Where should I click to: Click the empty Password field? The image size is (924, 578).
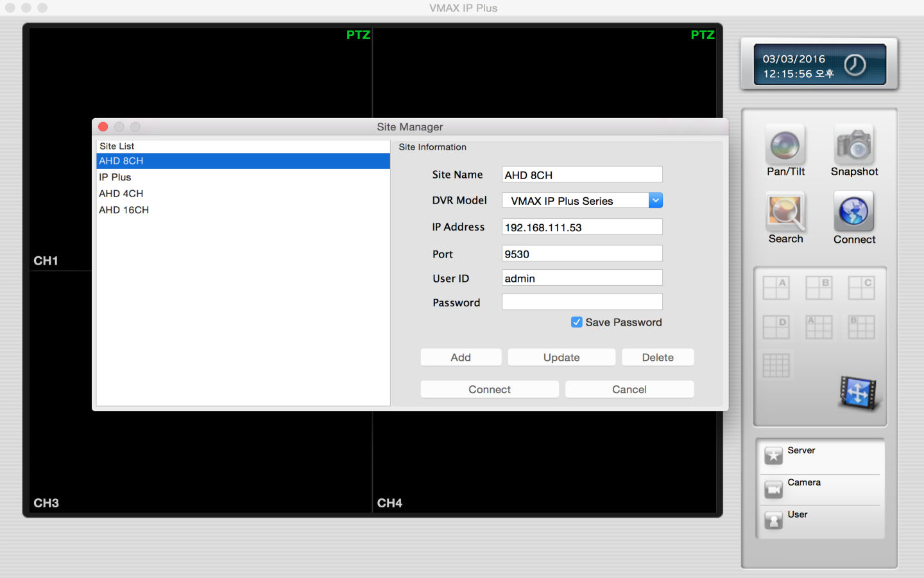tap(582, 302)
